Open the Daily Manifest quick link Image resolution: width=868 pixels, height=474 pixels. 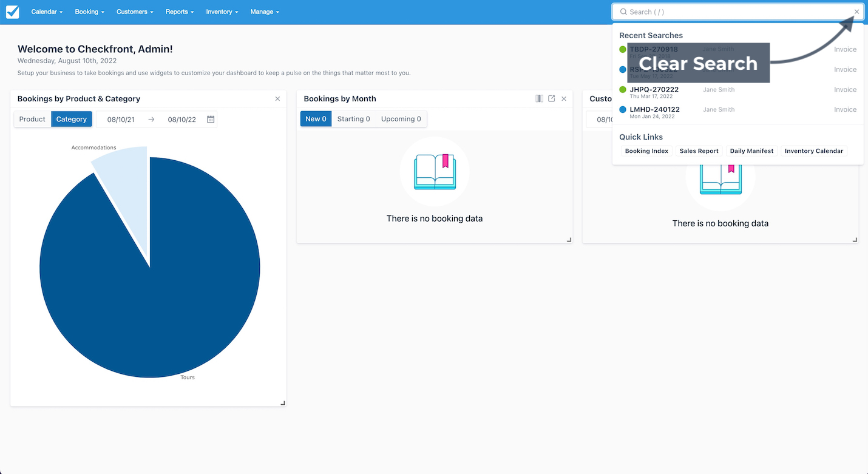pos(751,151)
